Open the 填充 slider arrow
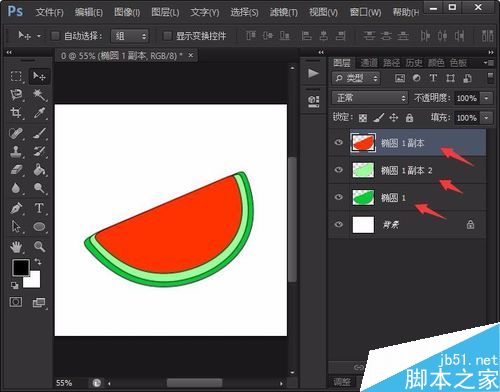 [x=486, y=118]
